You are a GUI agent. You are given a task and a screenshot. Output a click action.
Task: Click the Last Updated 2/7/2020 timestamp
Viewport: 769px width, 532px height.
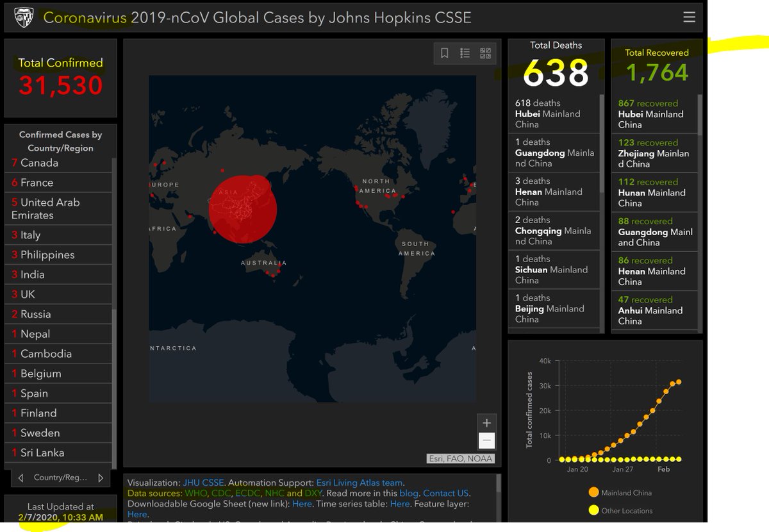coord(61,517)
